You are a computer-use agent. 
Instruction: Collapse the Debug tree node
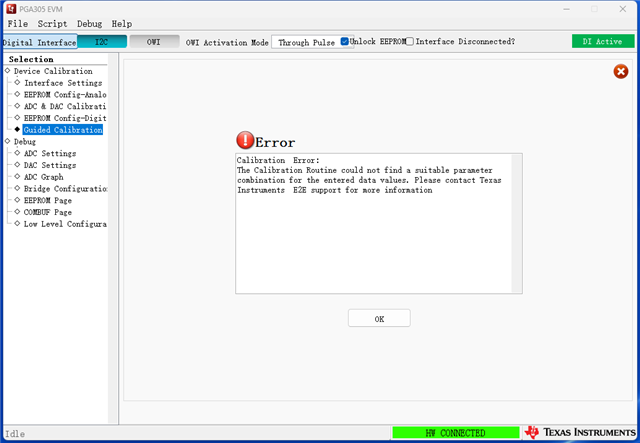(x=7, y=141)
